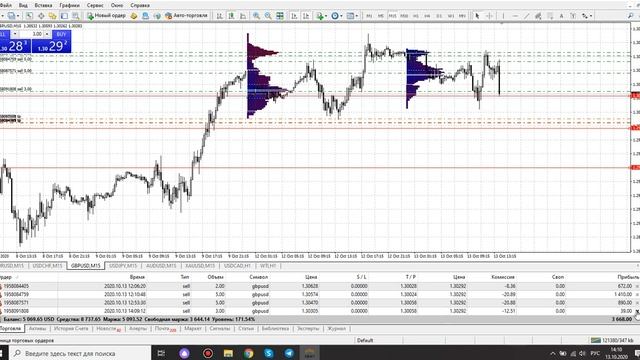Click the Новый ордер toolbar button
The height and width of the screenshot is (360, 640).
click(107, 16)
